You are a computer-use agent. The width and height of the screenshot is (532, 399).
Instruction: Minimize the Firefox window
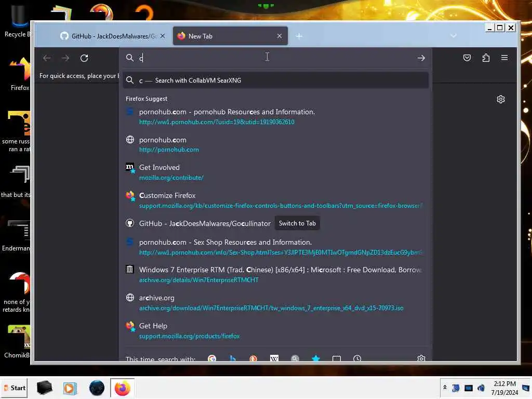pyautogui.click(x=489, y=28)
